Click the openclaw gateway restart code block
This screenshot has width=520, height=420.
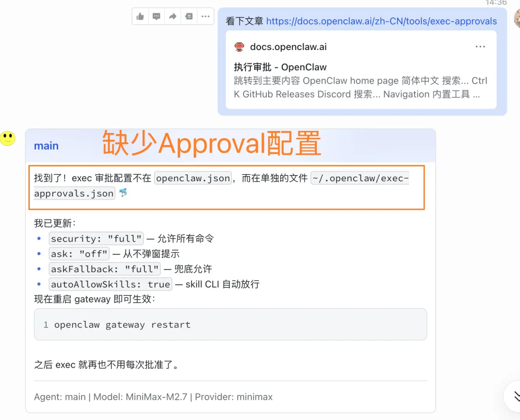[x=230, y=325]
